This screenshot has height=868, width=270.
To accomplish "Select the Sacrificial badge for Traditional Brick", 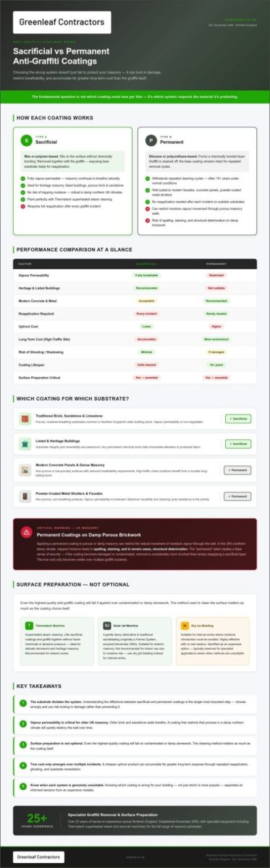I will pyautogui.click(x=237, y=419).
